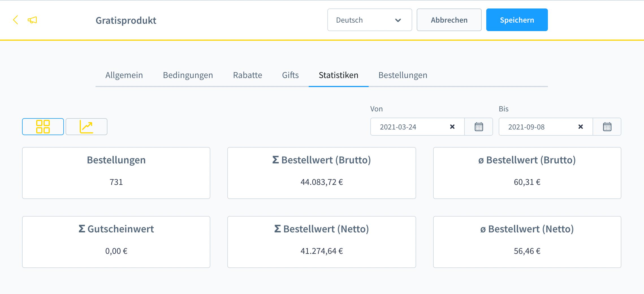Image resolution: width=644 pixels, height=294 pixels.
Task: Open the Deutsch language dropdown
Action: point(369,20)
